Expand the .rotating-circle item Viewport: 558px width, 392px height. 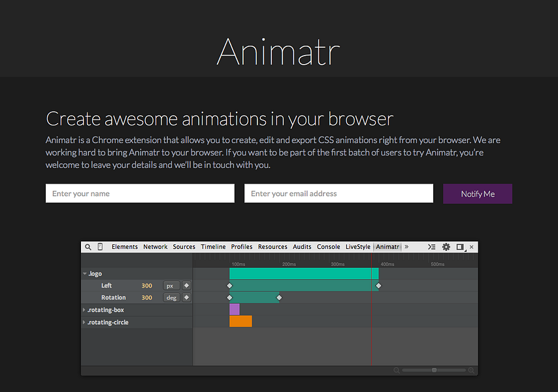click(84, 322)
